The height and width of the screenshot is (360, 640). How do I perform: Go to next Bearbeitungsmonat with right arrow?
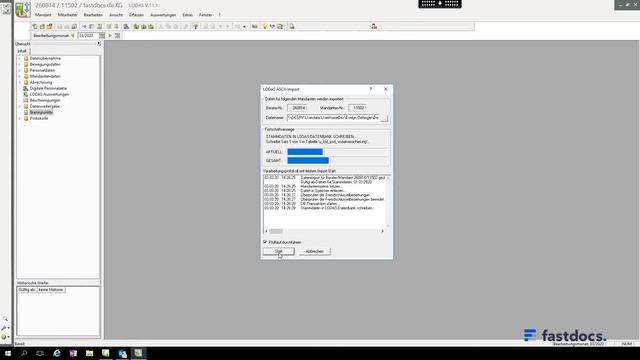110,36
